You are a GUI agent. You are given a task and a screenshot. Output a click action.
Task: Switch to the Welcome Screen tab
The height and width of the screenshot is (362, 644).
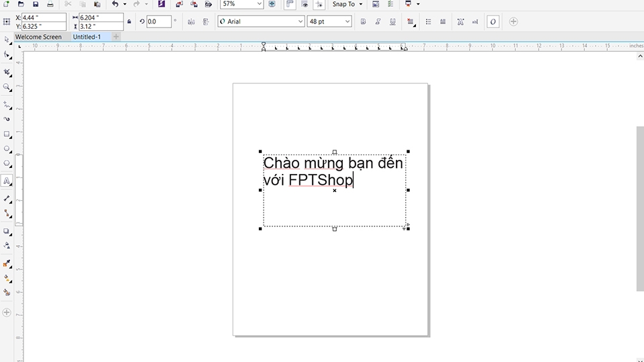pyautogui.click(x=39, y=37)
